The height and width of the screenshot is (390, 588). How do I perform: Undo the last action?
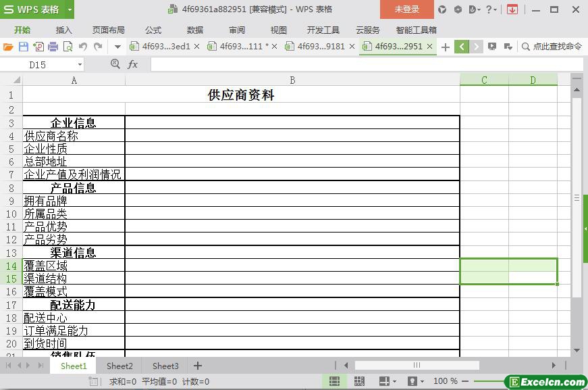(83, 47)
